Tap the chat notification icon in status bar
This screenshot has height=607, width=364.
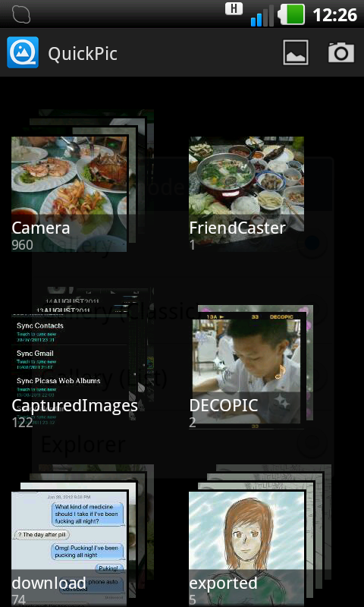(21, 14)
